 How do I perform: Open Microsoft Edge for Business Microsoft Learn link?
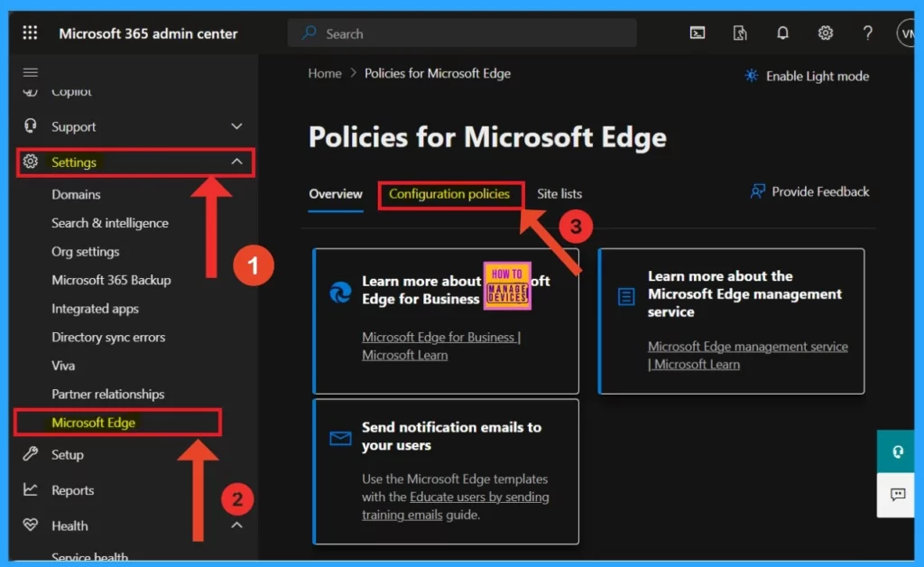click(440, 346)
